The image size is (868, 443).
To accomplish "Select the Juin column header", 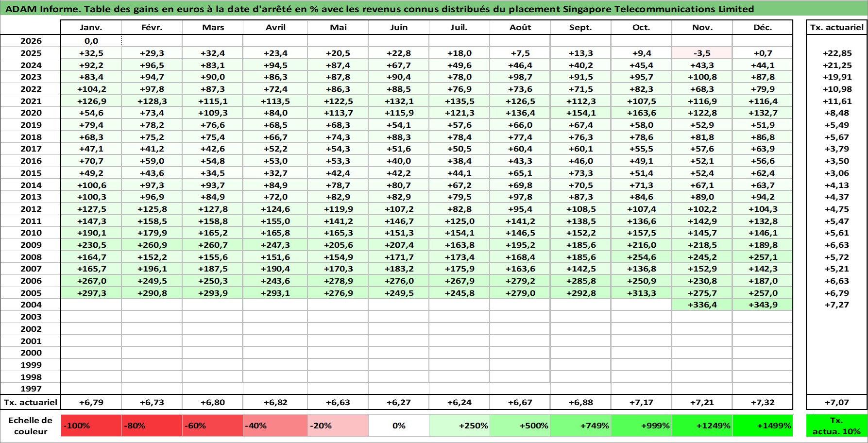I will 399,28.
